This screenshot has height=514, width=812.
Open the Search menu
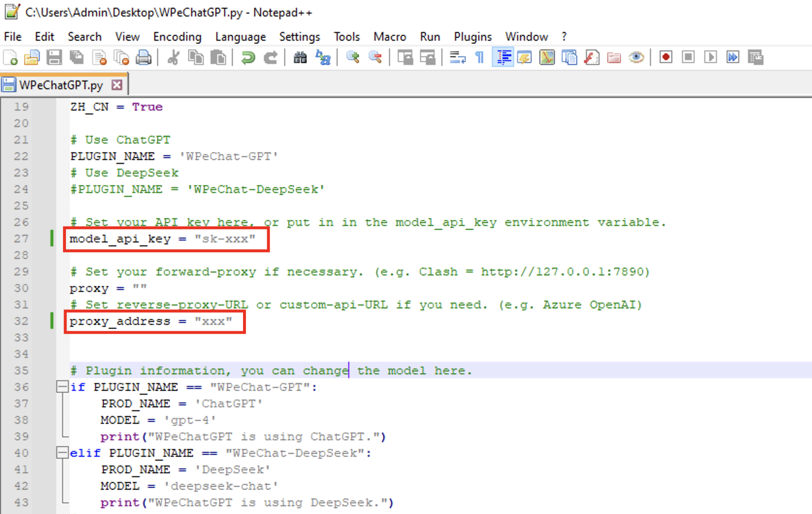coord(84,37)
